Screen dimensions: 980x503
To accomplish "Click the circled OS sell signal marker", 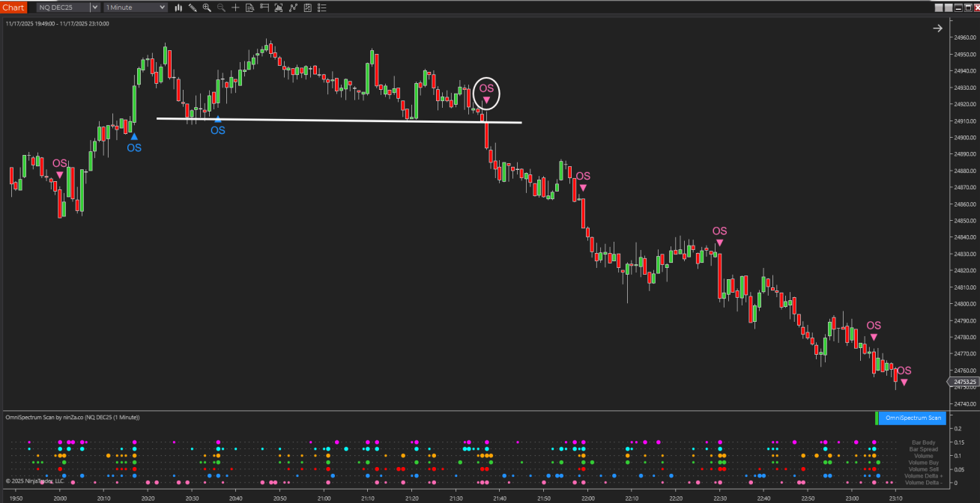I will point(486,93).
